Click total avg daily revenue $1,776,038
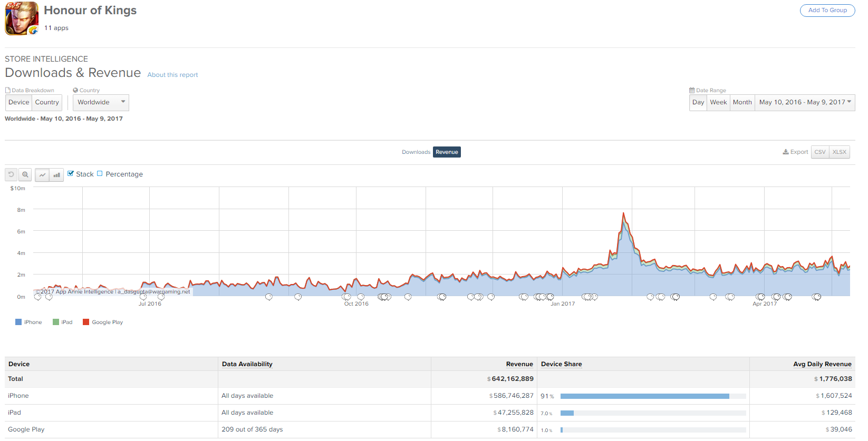 click(x=833, y=379)
